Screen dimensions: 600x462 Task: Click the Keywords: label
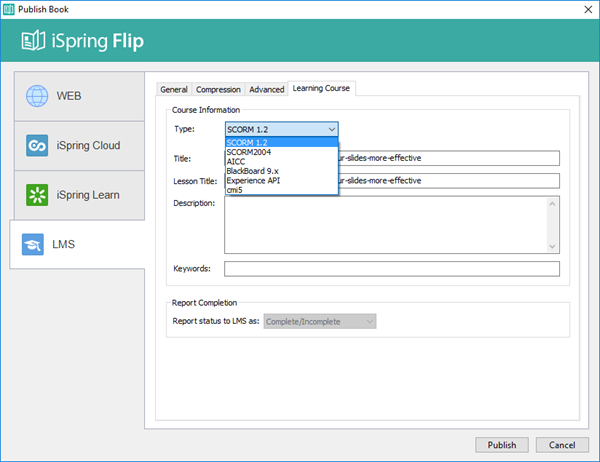[x=192, y=269]
